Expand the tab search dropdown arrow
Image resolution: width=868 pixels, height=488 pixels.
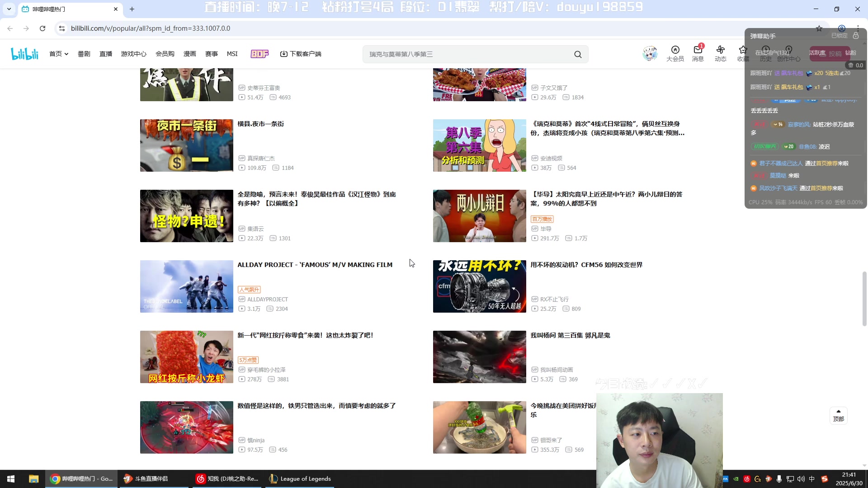9,9
